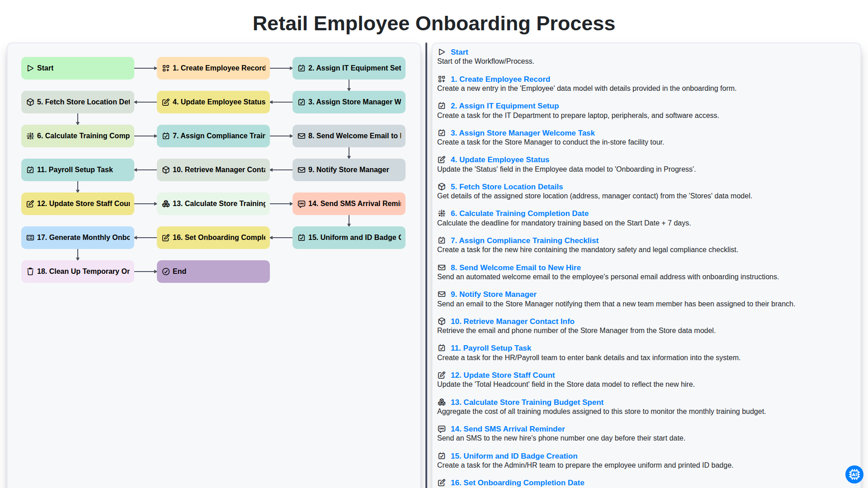
Task: Select the 10. Retrieve Manager Contact node
Action: [x=213, y=170]
